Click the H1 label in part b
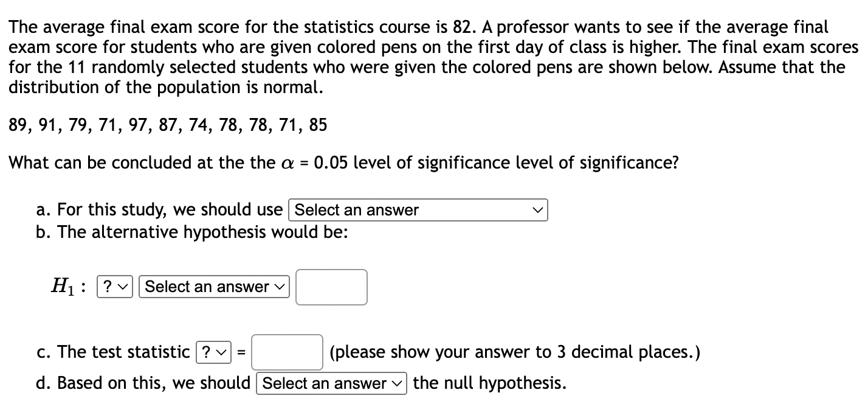This screenshot has height=415, width=868. 63,285
